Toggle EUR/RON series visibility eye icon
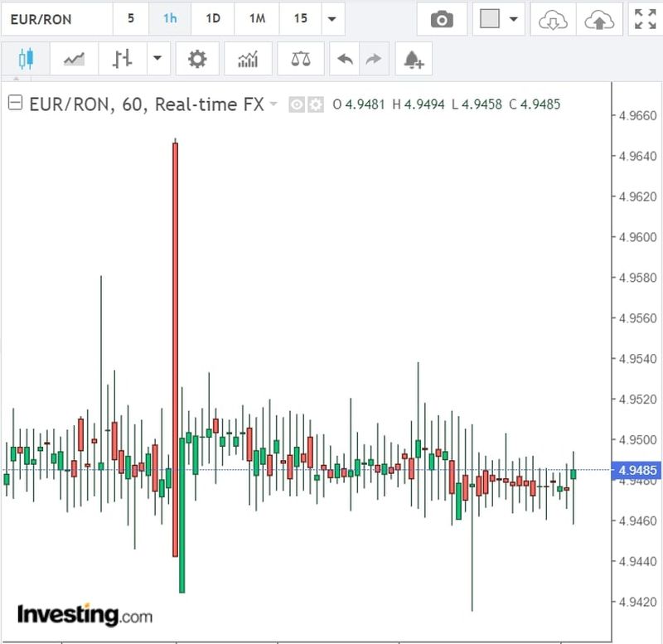The height and width of the screenshot is (644, 663). coord(296,104)
